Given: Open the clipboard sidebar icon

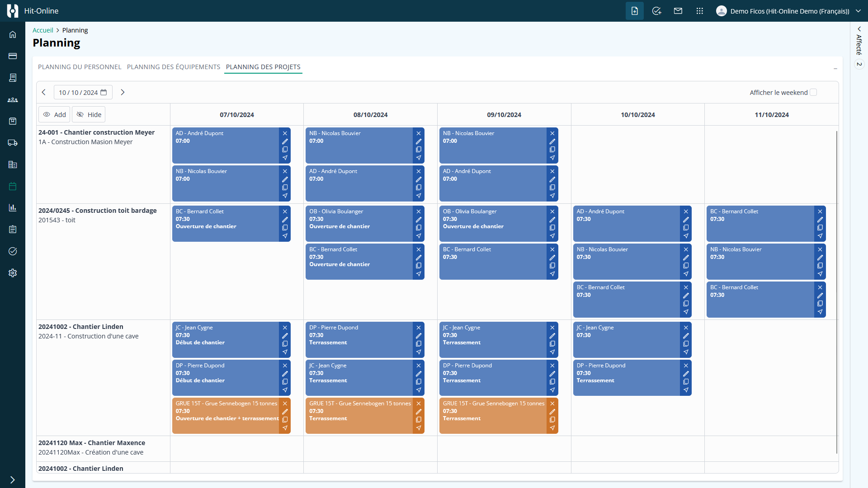Looking at the screenshot, I should point(13,230).
